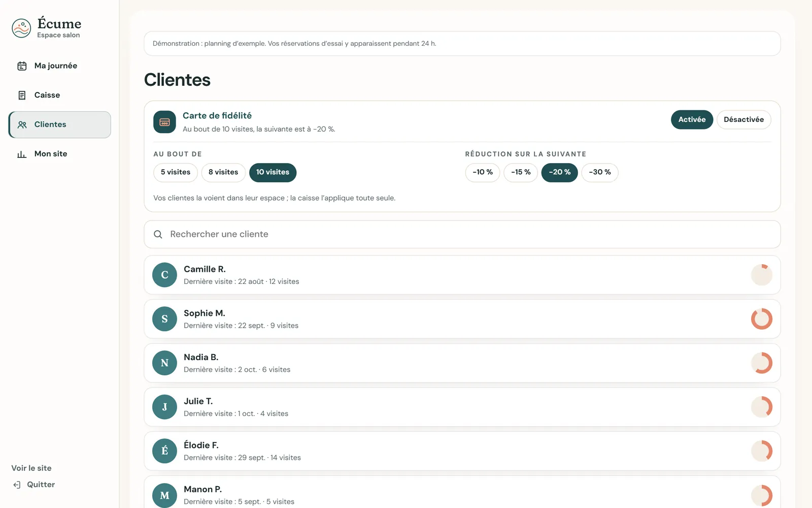Set loyalty card to Désactivée
The image size is (812, 508).
pos(743,120)
